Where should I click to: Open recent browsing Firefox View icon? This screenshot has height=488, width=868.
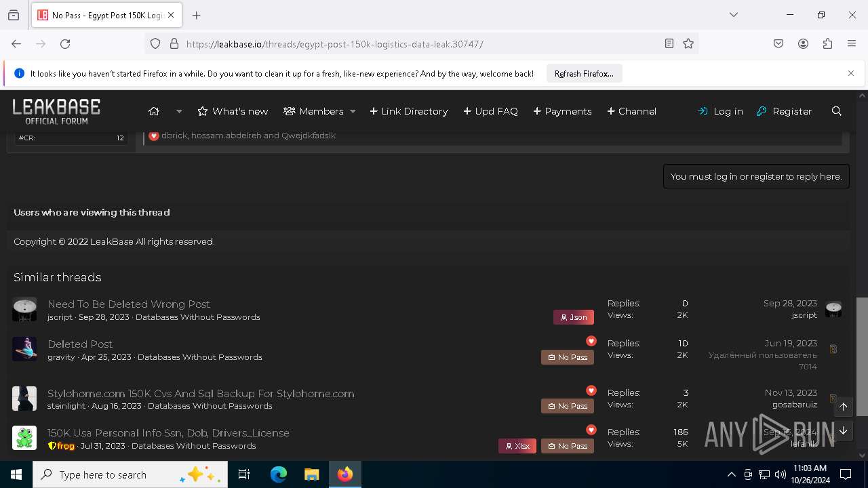(14, 15)
